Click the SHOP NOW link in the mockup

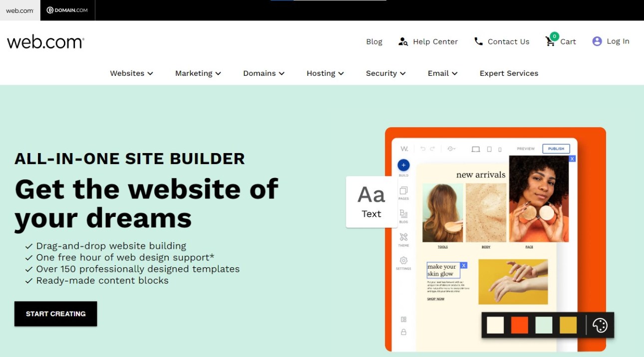[x=435, y=299]
